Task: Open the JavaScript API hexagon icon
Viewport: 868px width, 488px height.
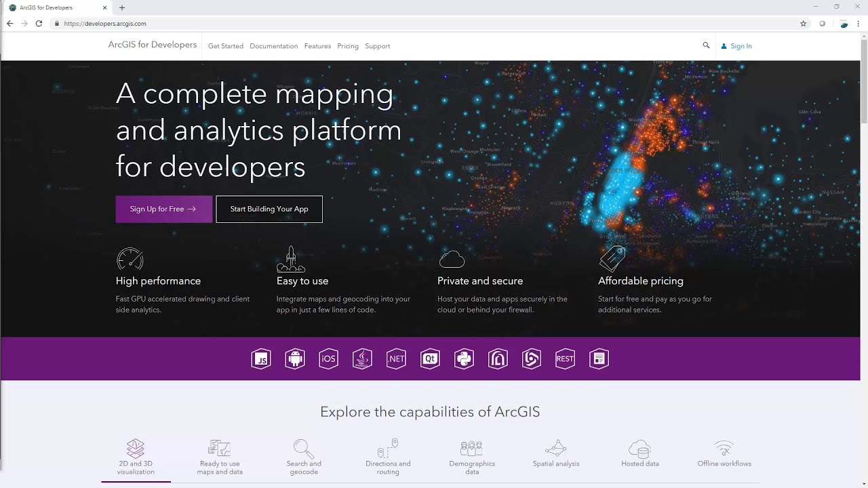Action: [x=261, y=359]
